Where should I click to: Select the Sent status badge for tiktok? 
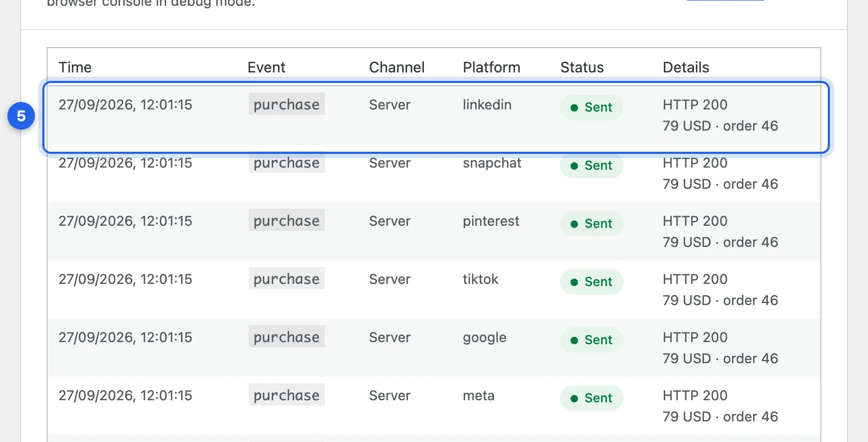coord(592,282)
